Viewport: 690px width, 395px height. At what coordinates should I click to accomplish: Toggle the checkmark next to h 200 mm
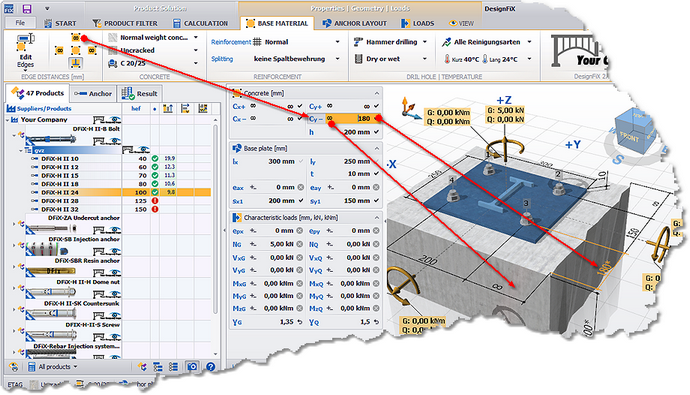[376, 132]
